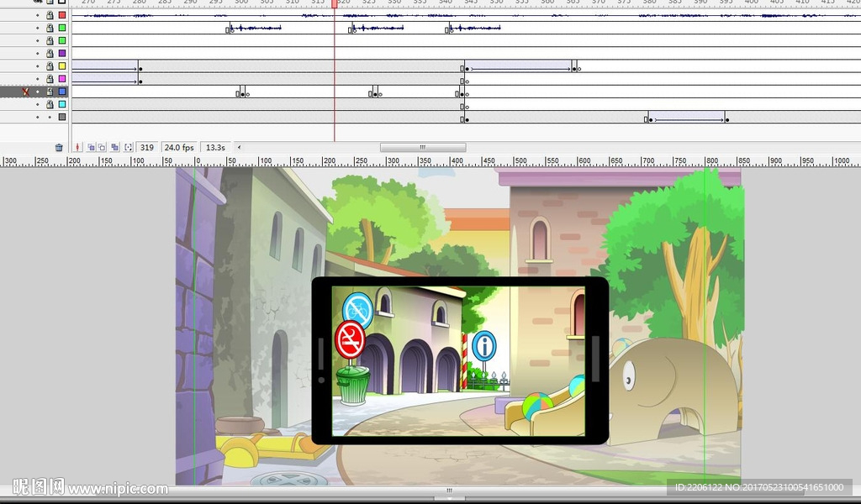Select magenta layer keyframe at frame 280
861x504 pixels.
tap(140, 81)
